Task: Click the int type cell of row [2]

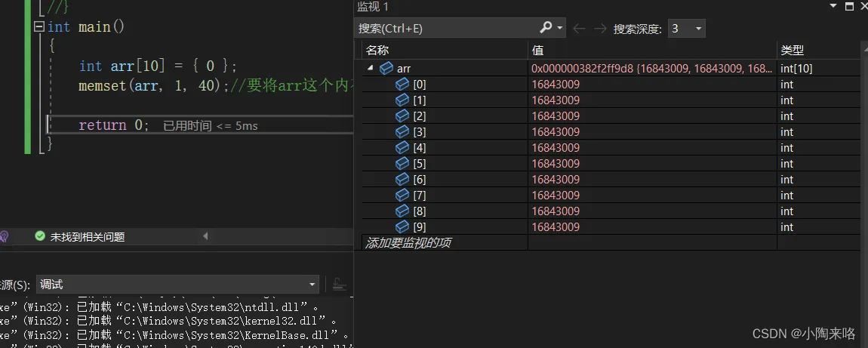Action: pos(786,116)
